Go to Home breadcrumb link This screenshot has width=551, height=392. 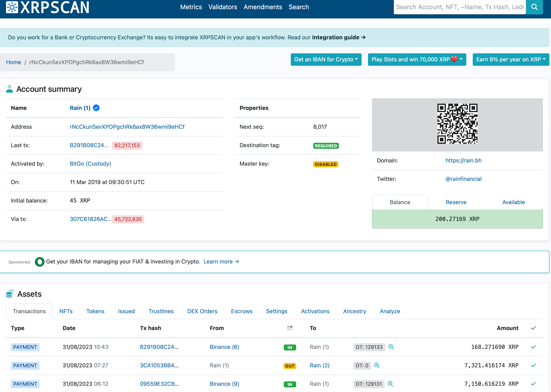point(13,62)
